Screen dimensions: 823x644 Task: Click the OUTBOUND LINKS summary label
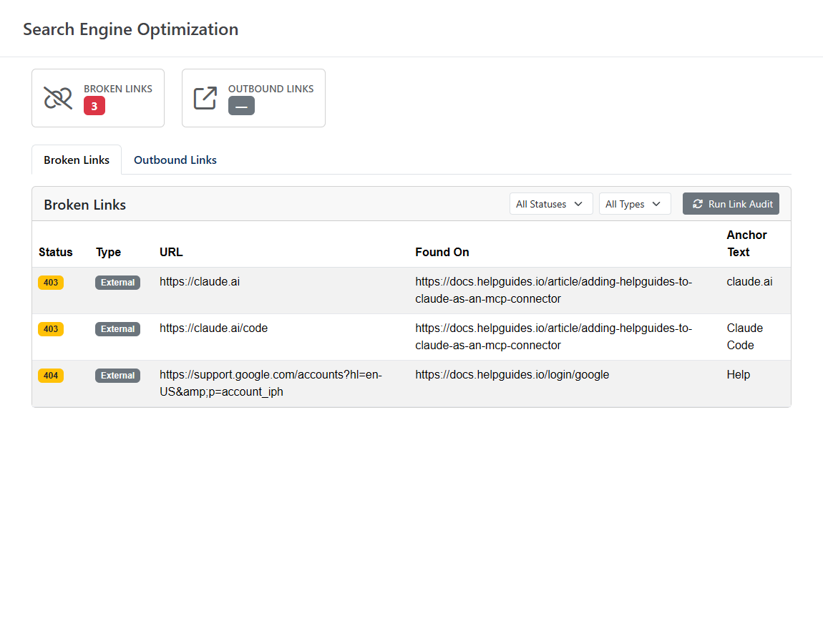[x=271, y=89]
